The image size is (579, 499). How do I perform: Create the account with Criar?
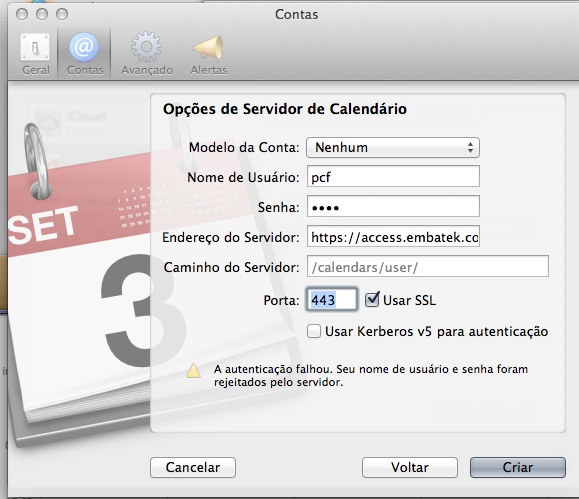pyautogui.click(x=517, y=468)
